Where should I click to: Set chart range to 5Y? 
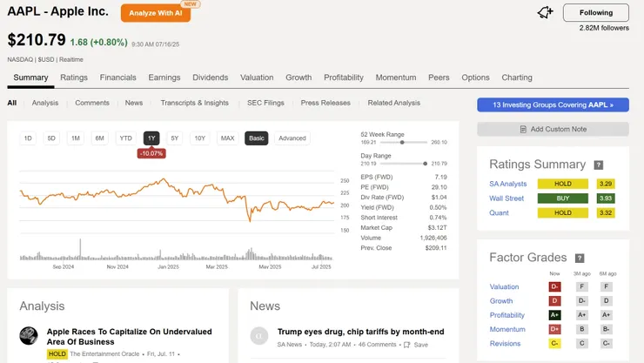(x=175, y=138)
